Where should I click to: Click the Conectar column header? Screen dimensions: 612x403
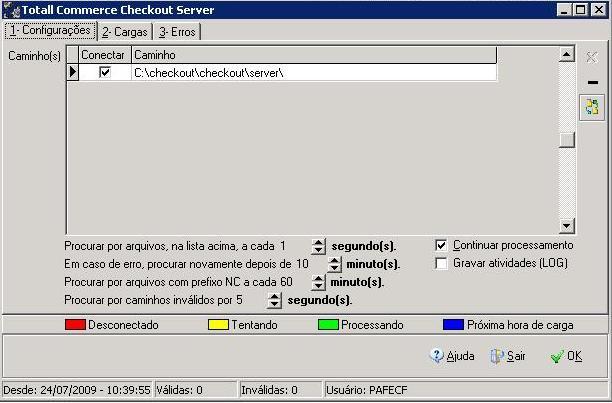(103, 55)
